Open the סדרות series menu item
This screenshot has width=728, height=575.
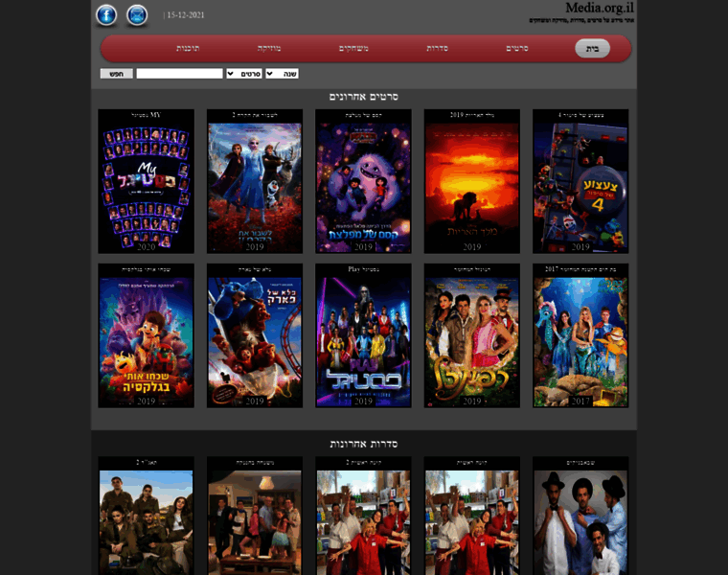point(438,48)
